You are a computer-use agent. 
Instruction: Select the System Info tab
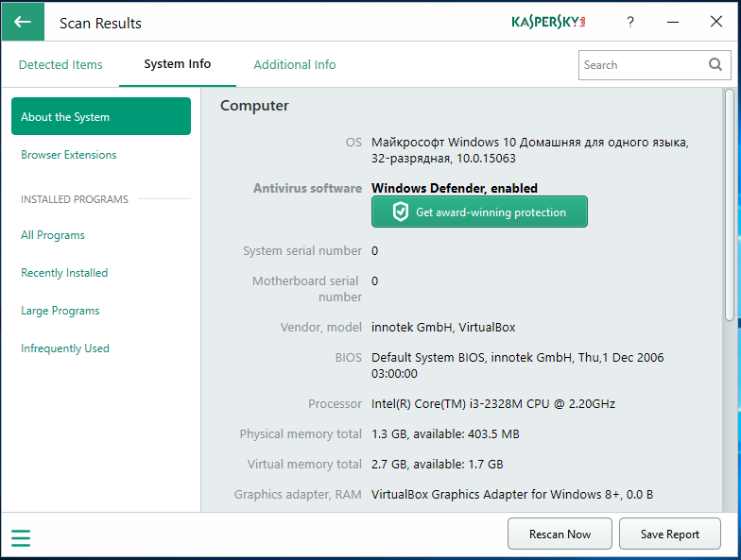click(x=178, y=64)
